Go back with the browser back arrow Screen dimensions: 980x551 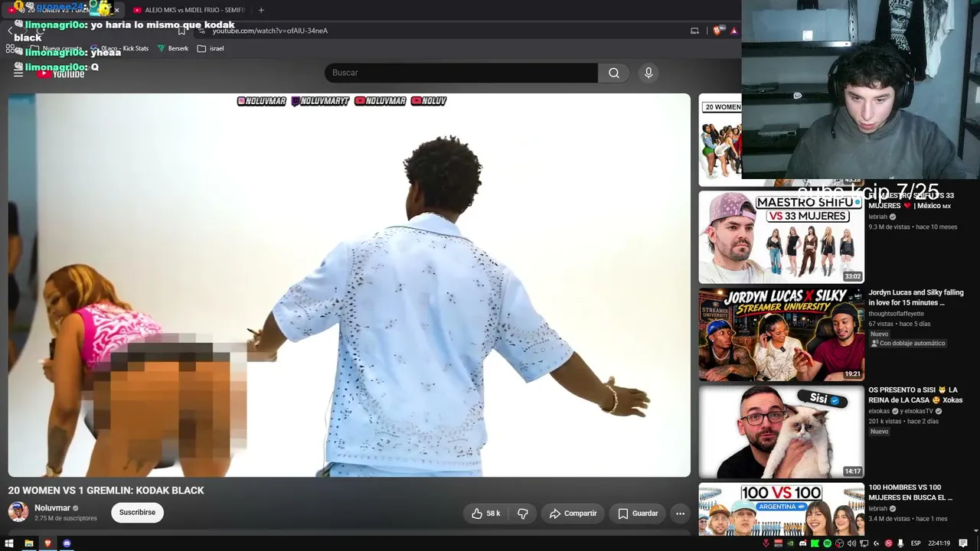(10, 31)
